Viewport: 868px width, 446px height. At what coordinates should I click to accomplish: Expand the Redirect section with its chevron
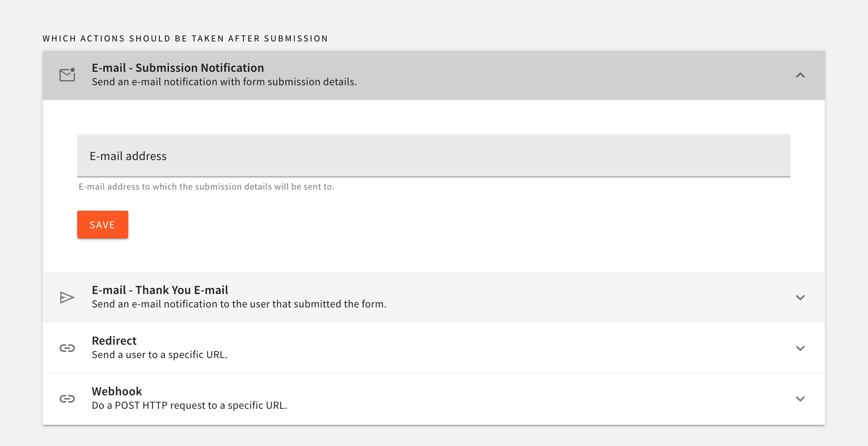pos(800,348)
